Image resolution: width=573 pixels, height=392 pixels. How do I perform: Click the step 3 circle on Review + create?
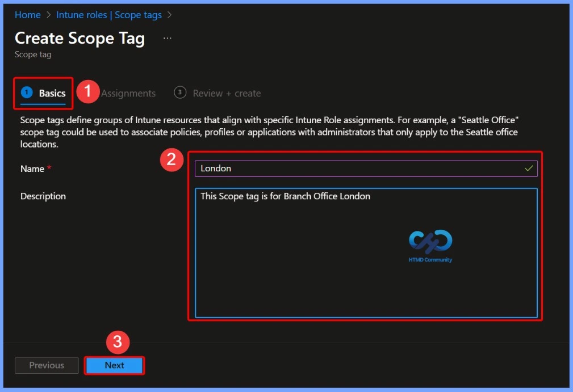point(180,93)
